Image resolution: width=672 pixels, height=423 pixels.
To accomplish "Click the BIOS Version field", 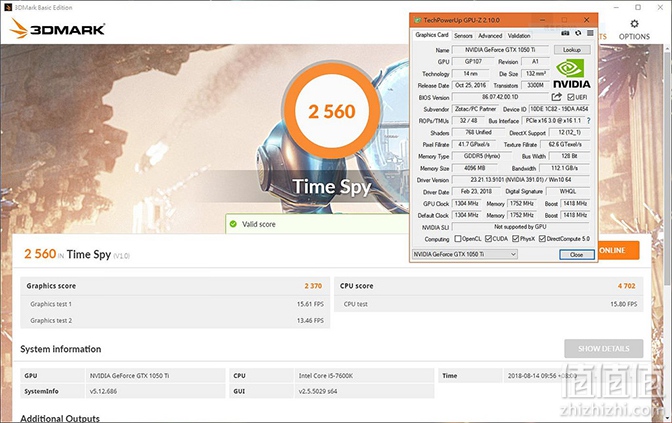I will coord(500,97).
